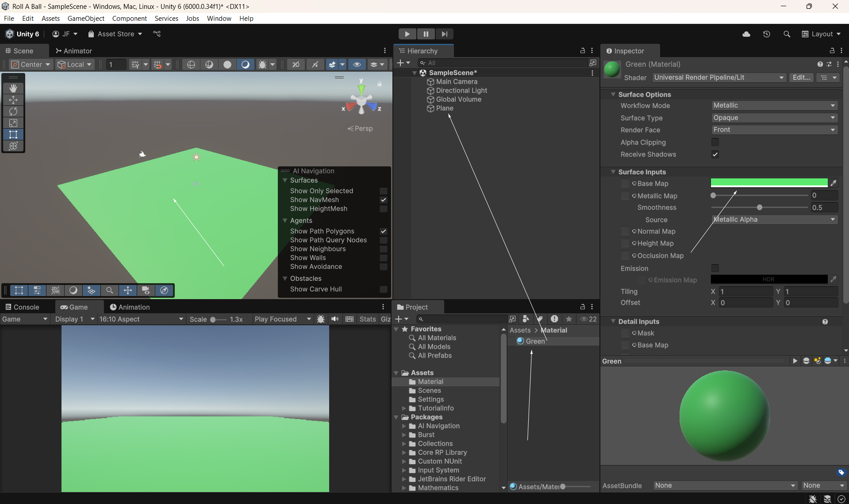Select the Rotate tool

click(13, 112)
